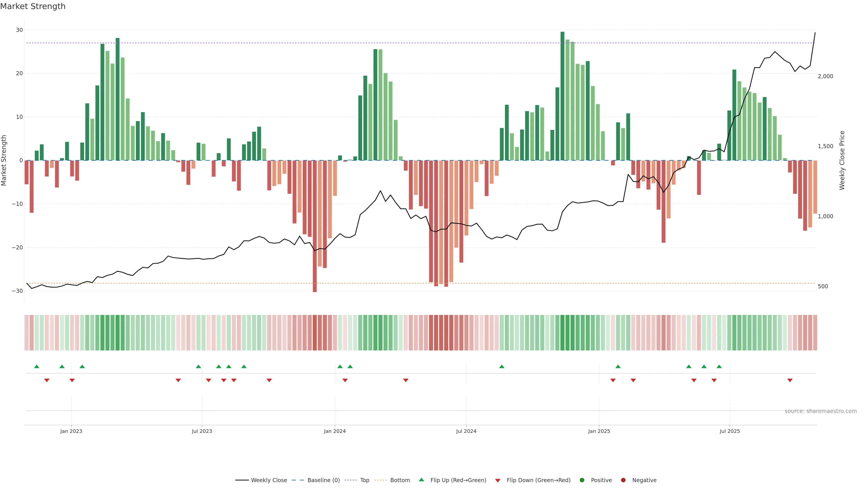The width and height of the screenshot is (868, 488).
Task: Click the purple dotted Top line swatch in legend
Action: point(351,480)
